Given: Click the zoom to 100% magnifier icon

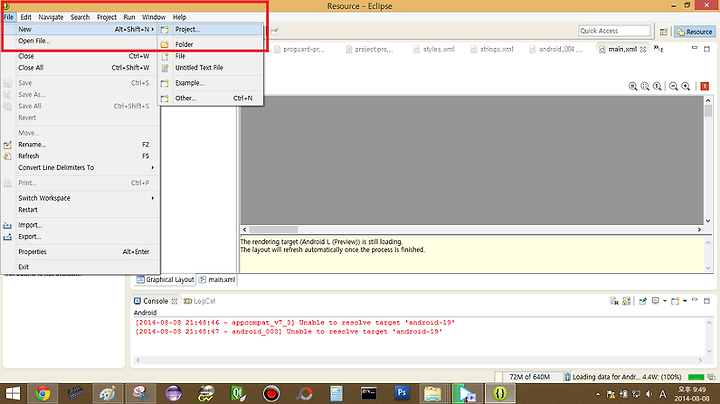Looking at the screenshot, I should click(657, 86).
